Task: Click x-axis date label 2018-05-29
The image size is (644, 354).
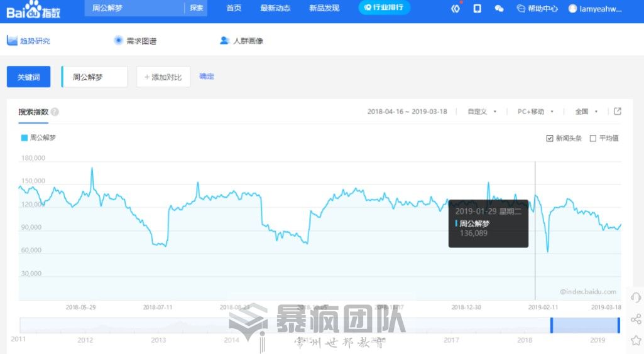Action: 80,307
